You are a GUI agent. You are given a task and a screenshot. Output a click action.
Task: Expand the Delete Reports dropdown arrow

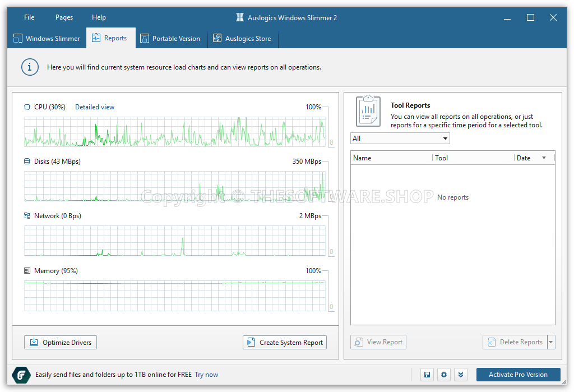click(x=551, y=342)
